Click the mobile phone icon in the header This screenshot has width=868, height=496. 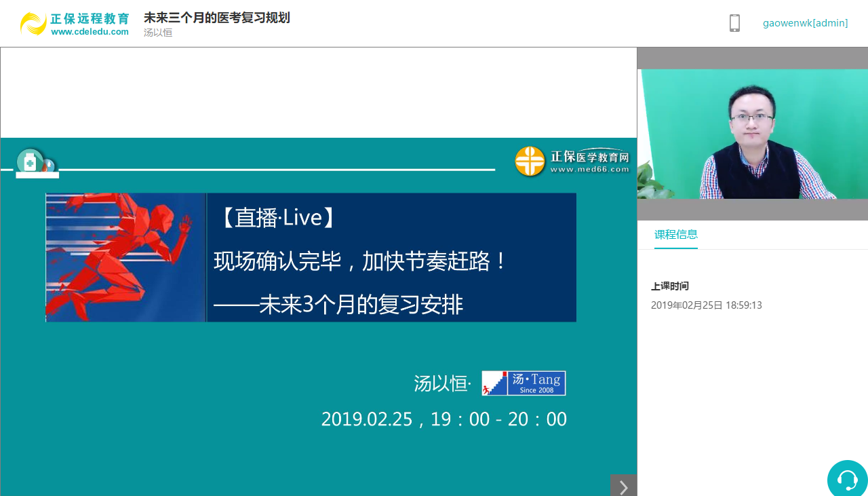(734, 22)
